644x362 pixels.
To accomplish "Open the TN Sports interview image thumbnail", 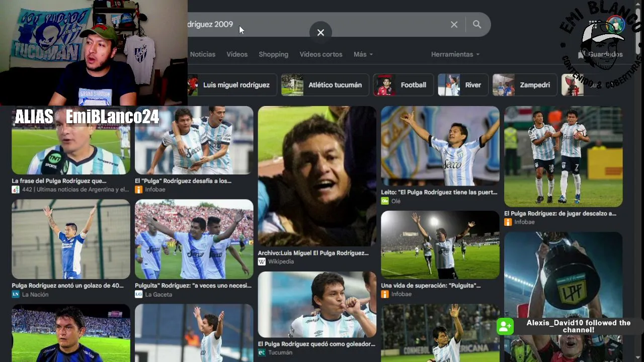I will pyautogui.click(x=71, y=140).
